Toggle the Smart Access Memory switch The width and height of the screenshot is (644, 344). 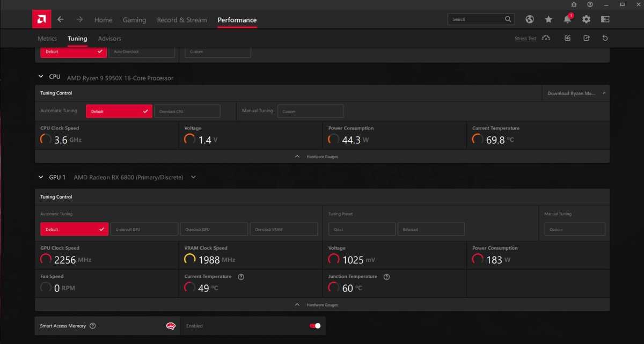click(x=315, y=326)
